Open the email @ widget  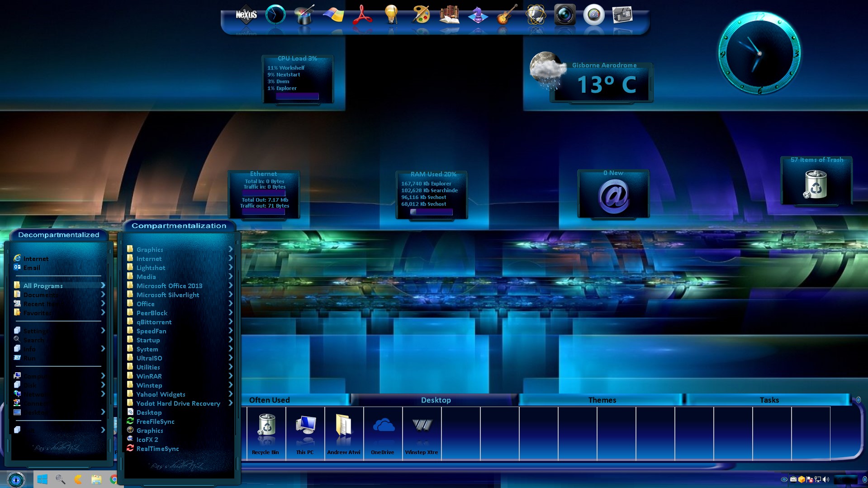click(x=613, y=196)
